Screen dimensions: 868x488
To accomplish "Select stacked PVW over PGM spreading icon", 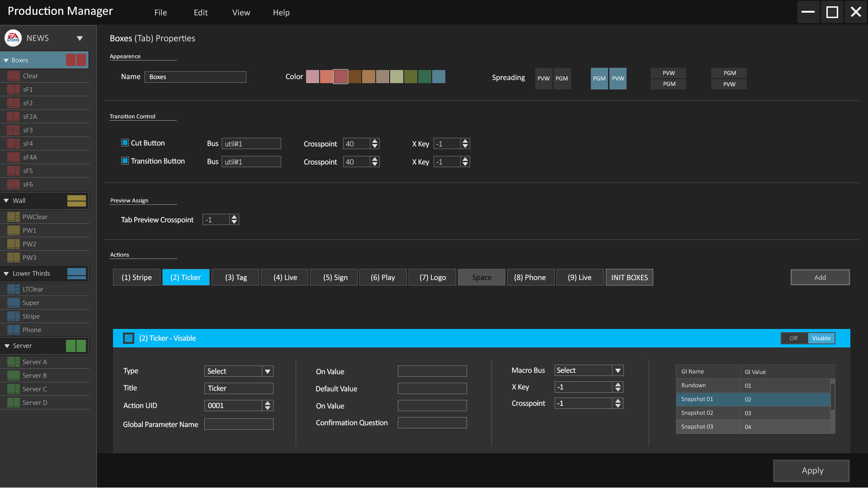I will [x=668, y=79].
